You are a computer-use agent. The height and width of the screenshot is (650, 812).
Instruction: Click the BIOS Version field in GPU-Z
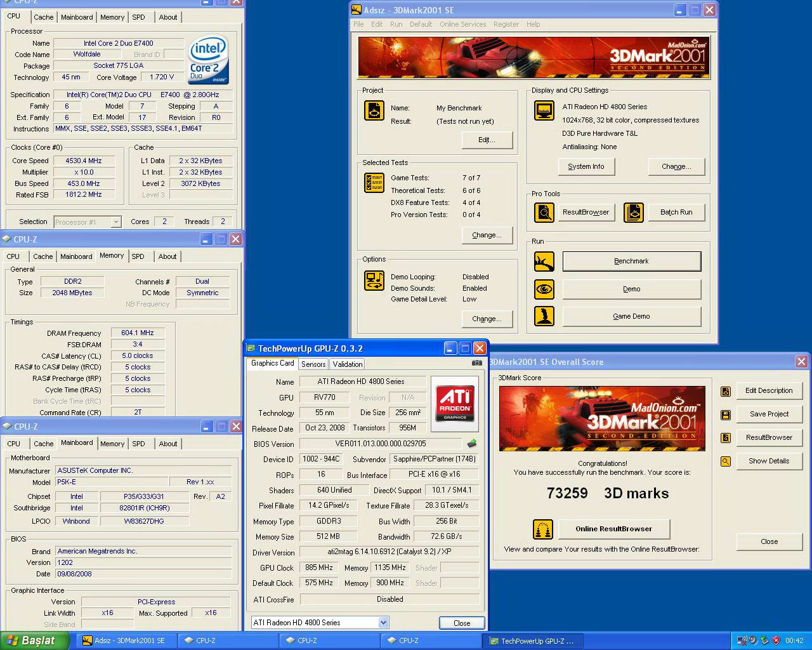pos(381,444)
